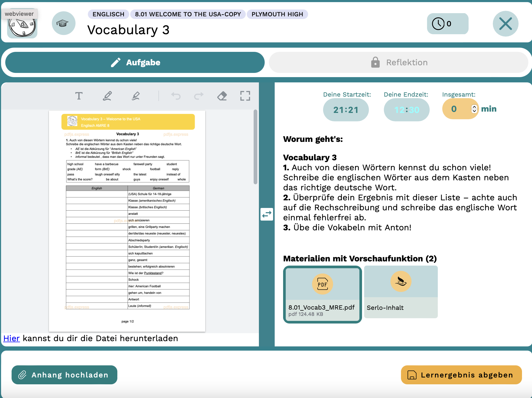Adjust the Insgesamt minutes stepper arrows
532x398 pixels.
pyautogui.click(x=474, y=109)
